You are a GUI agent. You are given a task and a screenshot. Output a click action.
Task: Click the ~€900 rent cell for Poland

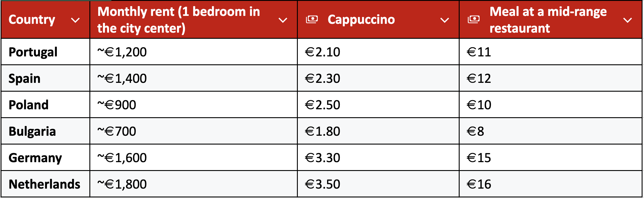(193, 105)
